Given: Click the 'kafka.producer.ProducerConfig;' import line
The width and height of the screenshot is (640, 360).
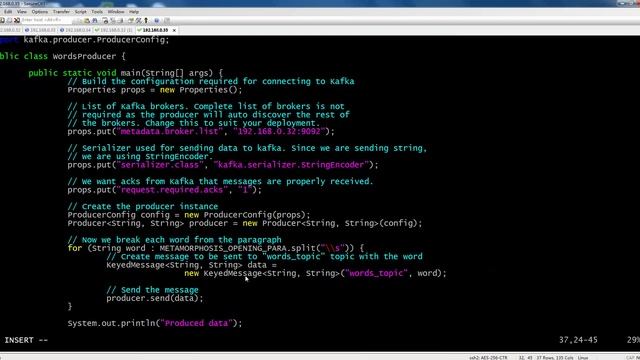Looking at the screenshot, I should pos(96,40).
